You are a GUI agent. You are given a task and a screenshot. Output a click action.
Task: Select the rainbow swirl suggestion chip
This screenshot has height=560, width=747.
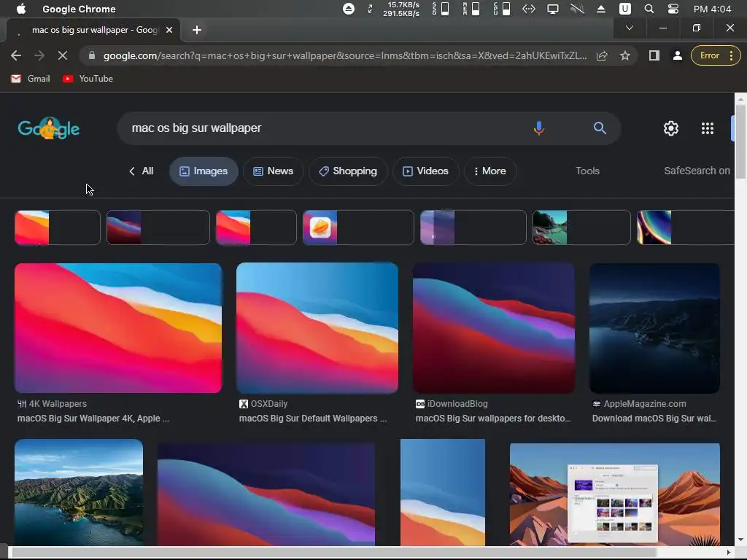(x=686, y=227)
